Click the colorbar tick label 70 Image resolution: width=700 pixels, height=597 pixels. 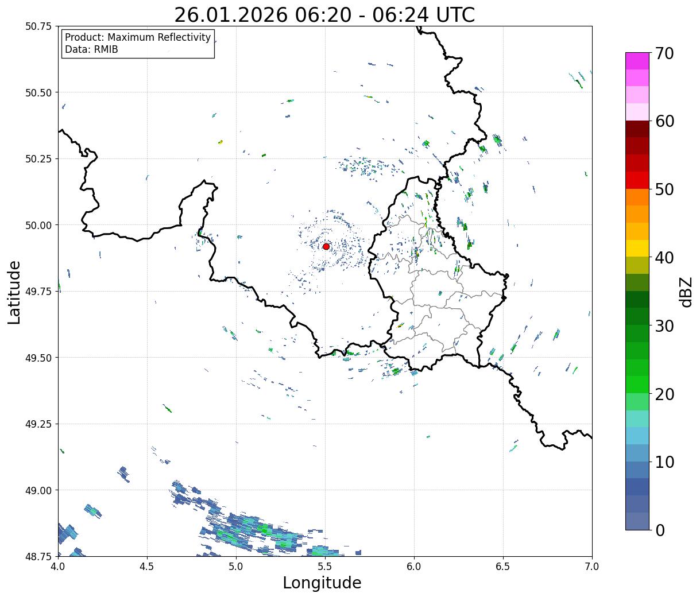pyautogui.click(x=664, y=53)
